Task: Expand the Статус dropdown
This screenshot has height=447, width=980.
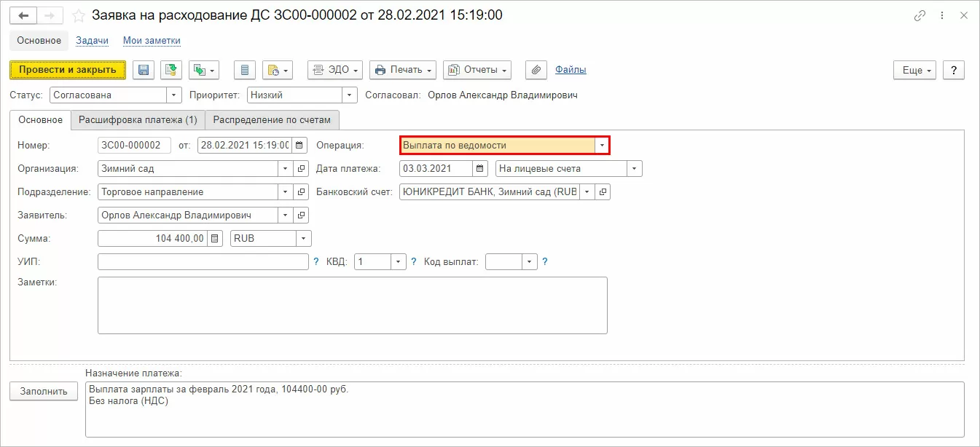Action: tap(174, 95)
